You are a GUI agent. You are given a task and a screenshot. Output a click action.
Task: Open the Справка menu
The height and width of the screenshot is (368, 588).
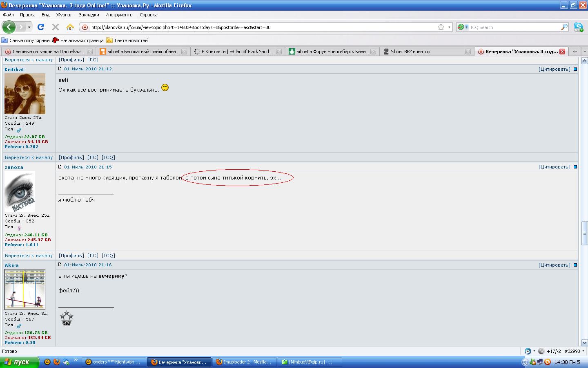(x=149, y=15)
